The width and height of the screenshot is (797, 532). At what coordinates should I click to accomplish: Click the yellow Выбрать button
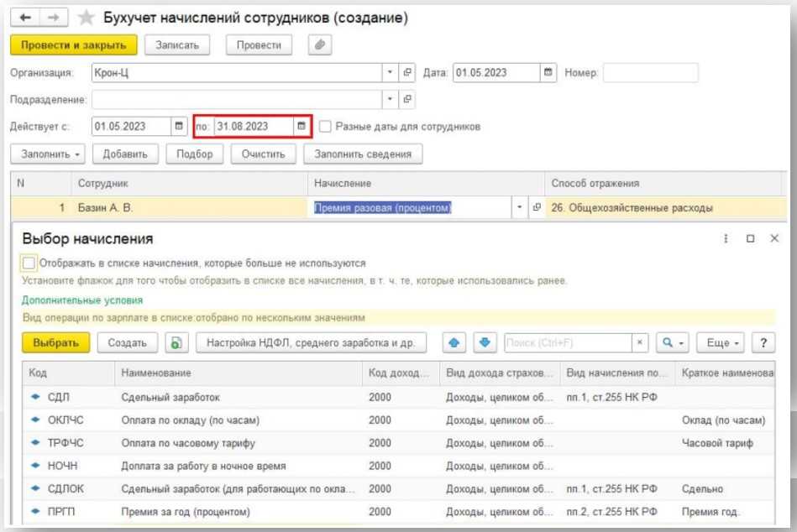[x=56, y=343]
